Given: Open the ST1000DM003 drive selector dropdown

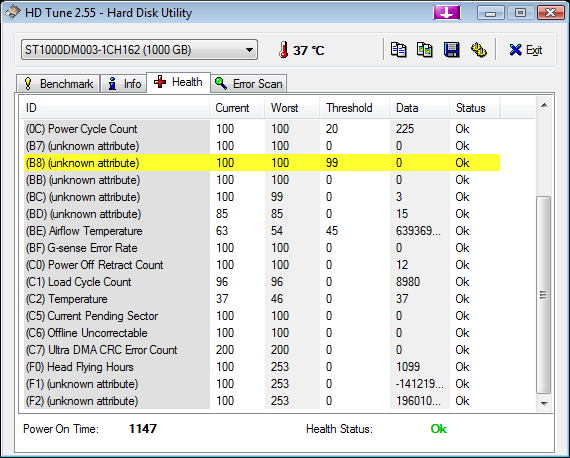Looking at the screenshot, I should (139, 49).
